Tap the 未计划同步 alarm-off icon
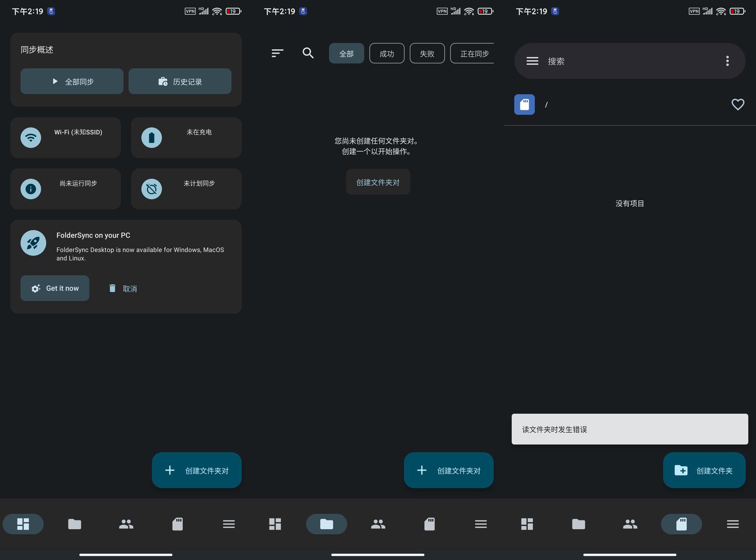Viewport: 756px width, 560px height. pos(152,189)
